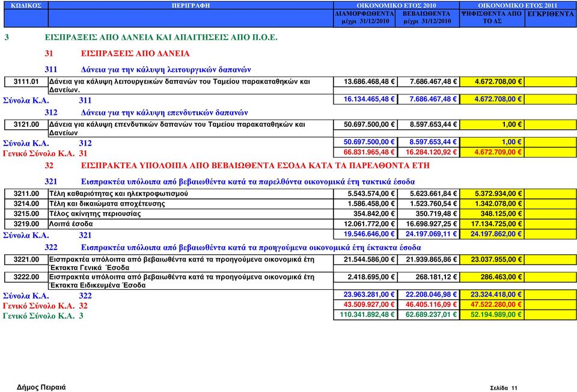Click green grand total 52.194.989,00 €
The width and height of the screenshot is (577, 392).
pos(492,314)
